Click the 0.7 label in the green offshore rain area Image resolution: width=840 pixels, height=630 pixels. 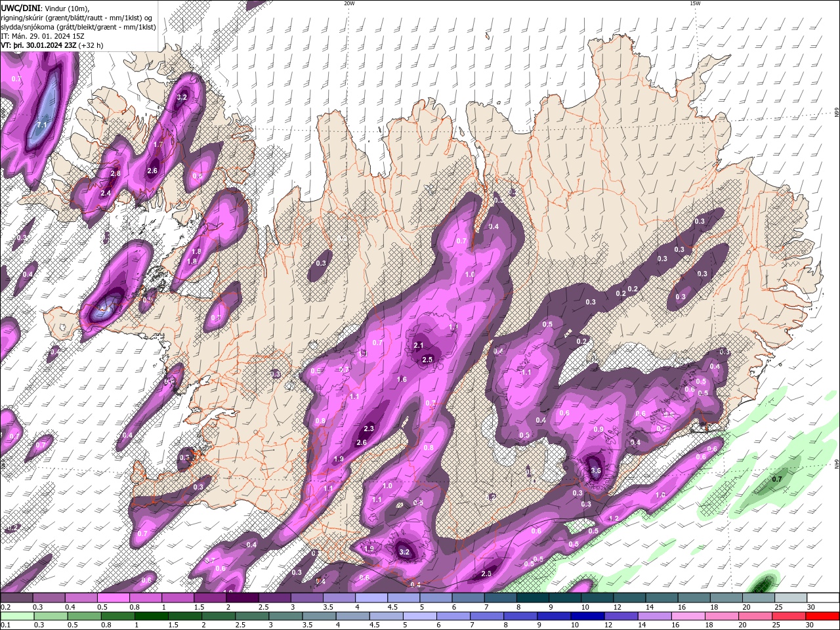[777, 479]
